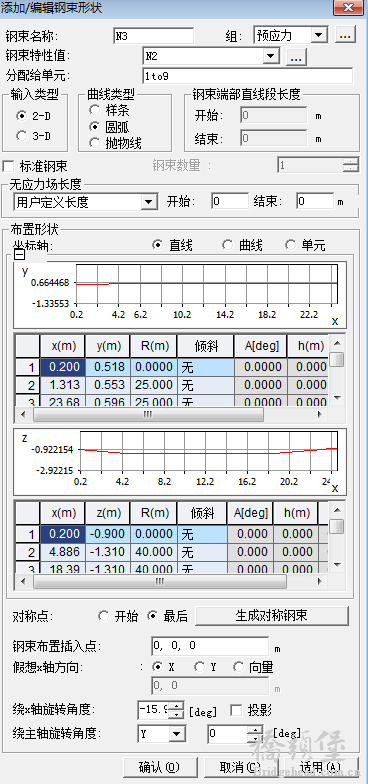This screenshot has height=784, width=368.
Task: Select R cell 40.000 in z table row 2
Action: coord(154,552)
